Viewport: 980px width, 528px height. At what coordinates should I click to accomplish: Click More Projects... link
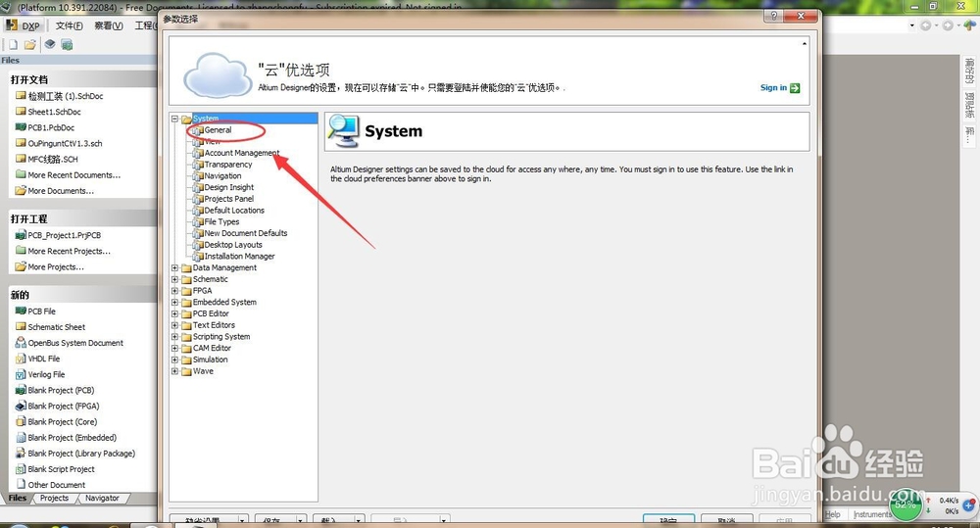coord(56,266)
